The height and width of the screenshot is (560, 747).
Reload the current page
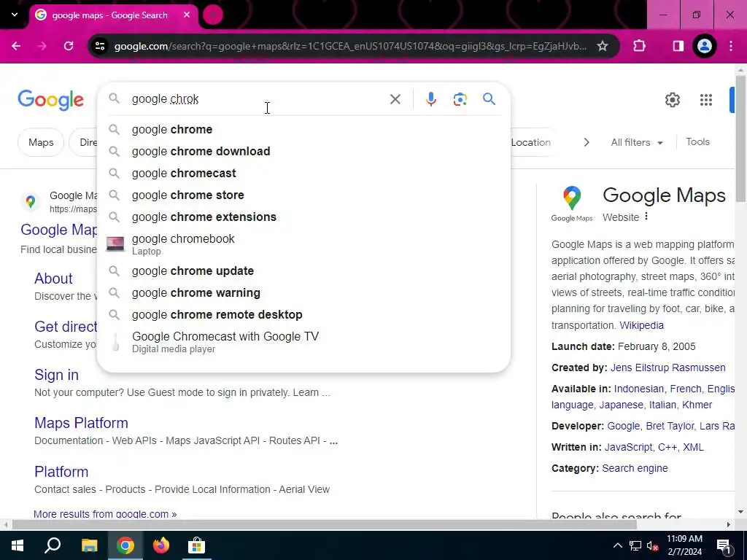click(69, 46)
